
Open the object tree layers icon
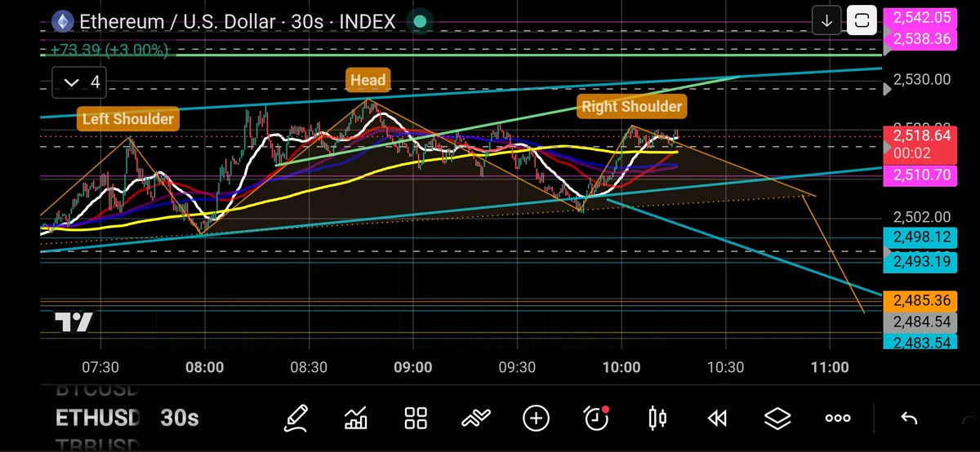click(x=777, y=419)
